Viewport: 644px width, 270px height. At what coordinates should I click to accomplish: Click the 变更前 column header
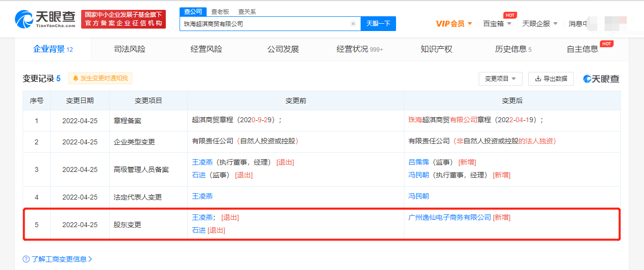tap(296, 101)
